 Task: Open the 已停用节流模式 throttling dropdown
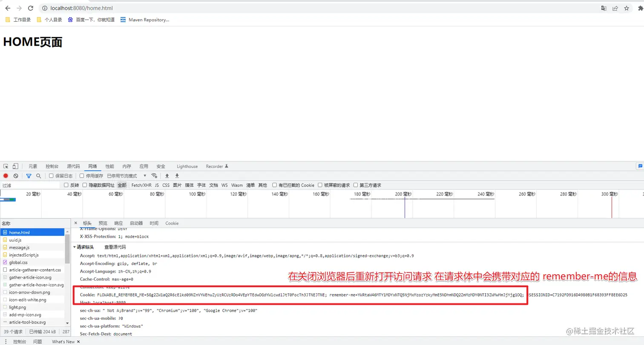pos(126,176)
